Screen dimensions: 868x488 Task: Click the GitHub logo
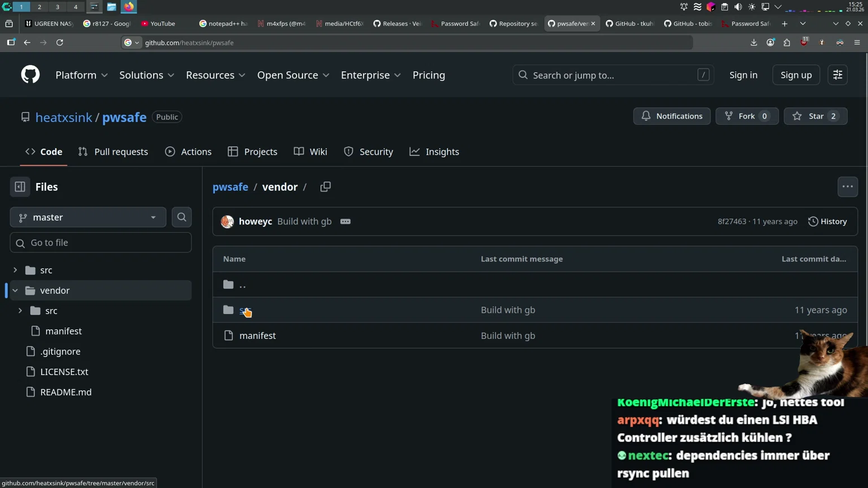click(x=30, y=75)
